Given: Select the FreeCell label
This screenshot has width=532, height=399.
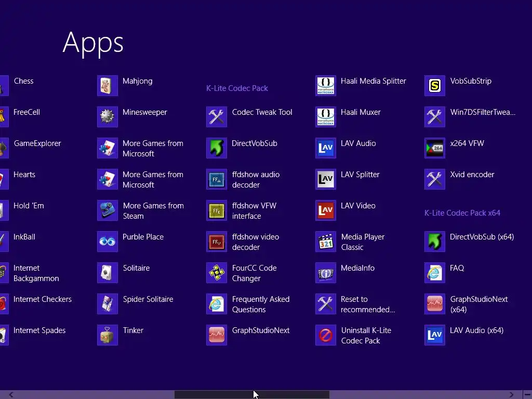Looking at the screenshot, I should (26, 112).
